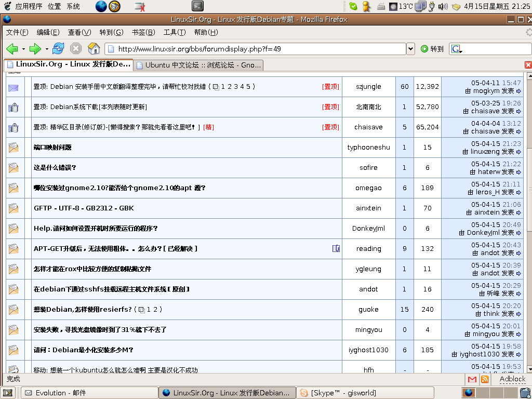Click yellow buddy messenger icon in panel
Screen dimensions: 532x399
coord(366,6)
